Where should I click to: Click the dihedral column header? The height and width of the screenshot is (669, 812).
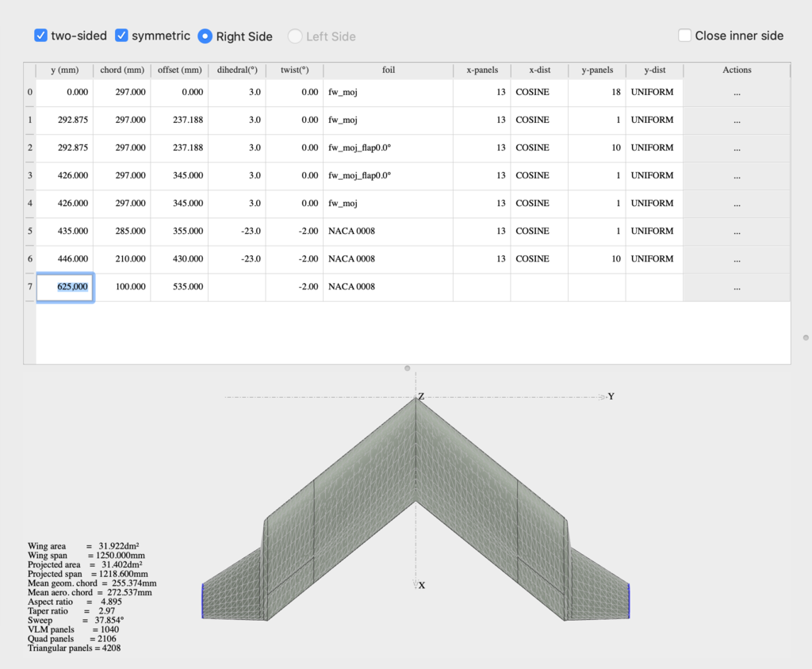(237, 71)
